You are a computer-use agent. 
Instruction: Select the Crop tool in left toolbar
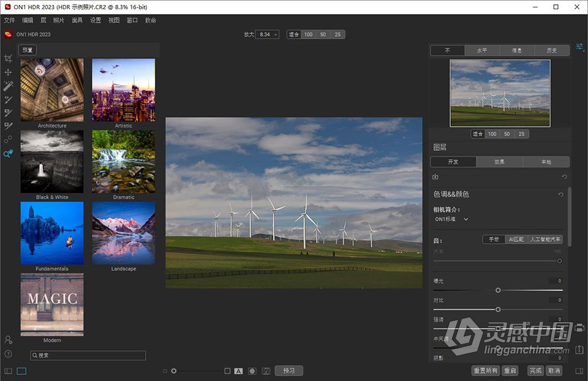(8, 59)
